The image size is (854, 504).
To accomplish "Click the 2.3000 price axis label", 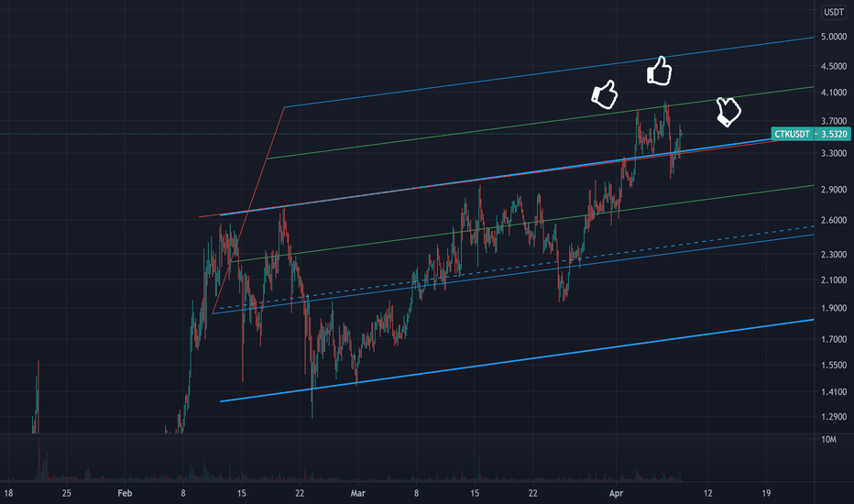I will tap(834, 255).
